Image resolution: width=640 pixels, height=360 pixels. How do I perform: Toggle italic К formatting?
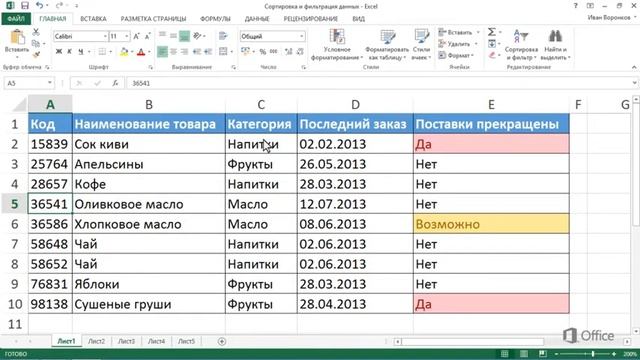click(69, 52)
